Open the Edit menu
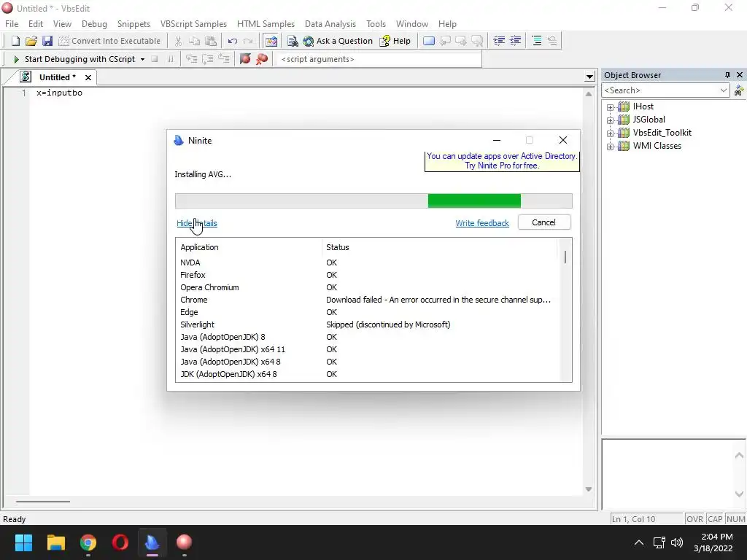The height and width of the screenshot is (560, 747). [35, 24]
